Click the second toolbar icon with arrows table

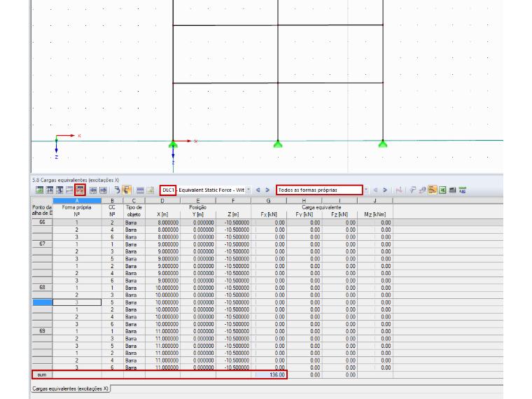pyautogui.click(x=50, y=190)
